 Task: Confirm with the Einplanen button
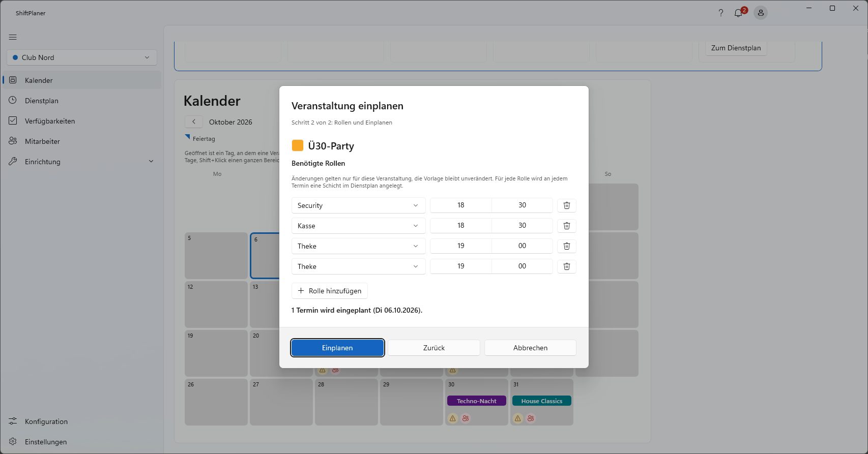(x=337, y=348)
